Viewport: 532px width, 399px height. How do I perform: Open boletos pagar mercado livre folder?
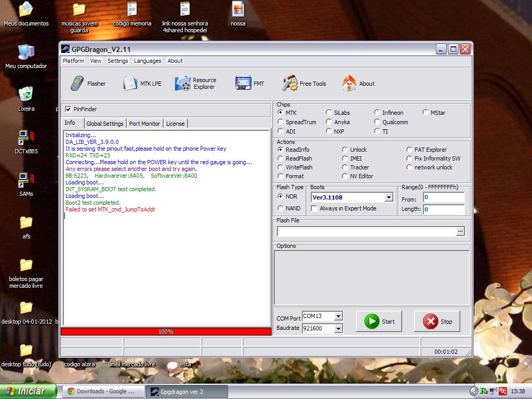[26, 273]
